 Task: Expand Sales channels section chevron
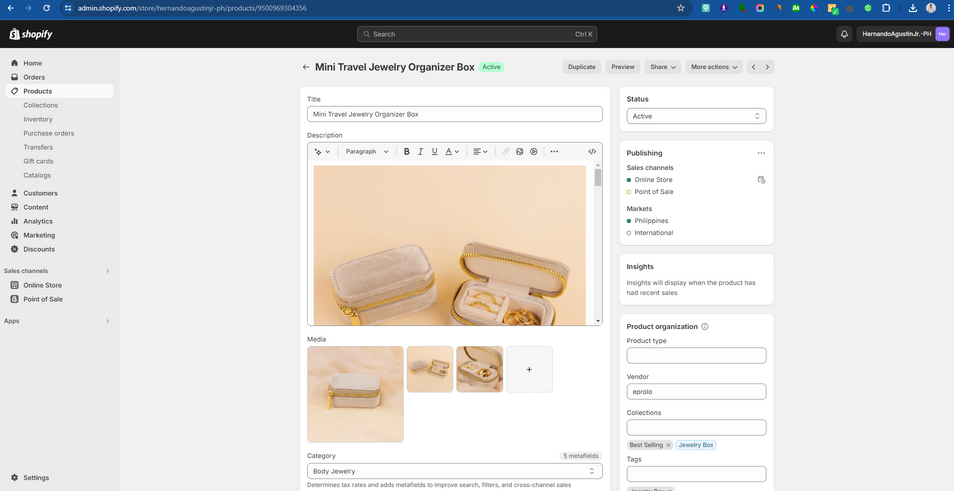click(107, 271)
